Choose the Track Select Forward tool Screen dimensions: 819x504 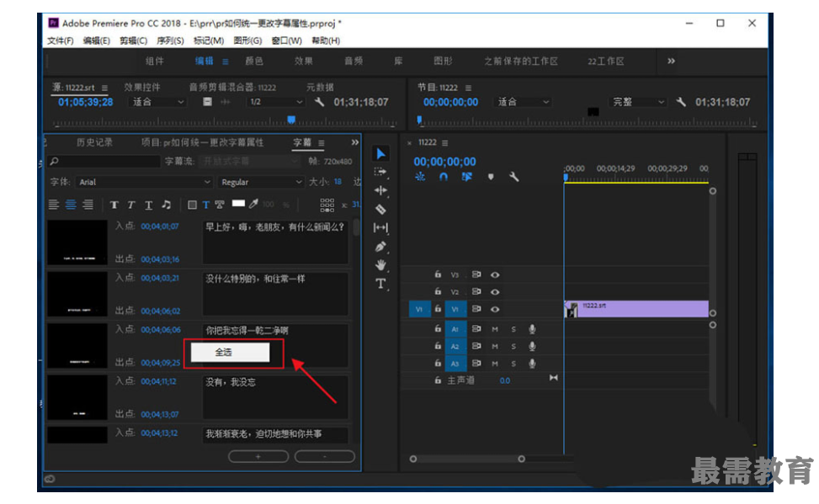[x=380, y=172]
